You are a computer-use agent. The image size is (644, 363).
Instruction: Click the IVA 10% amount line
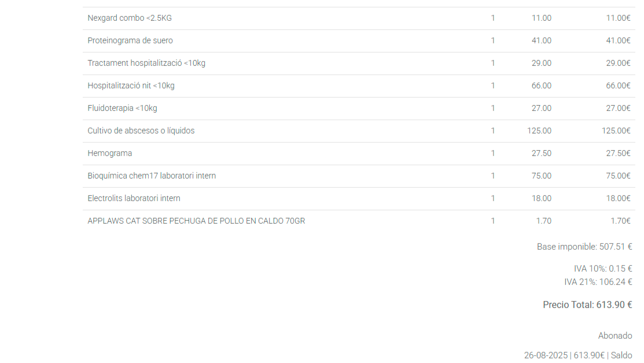pos(602,269)
